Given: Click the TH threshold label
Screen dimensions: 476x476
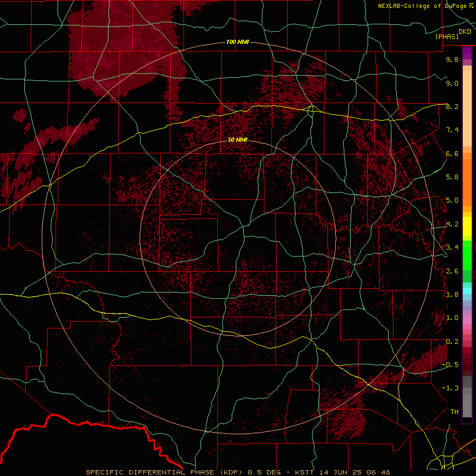Looking at the screenshot, I should (454, 411).
